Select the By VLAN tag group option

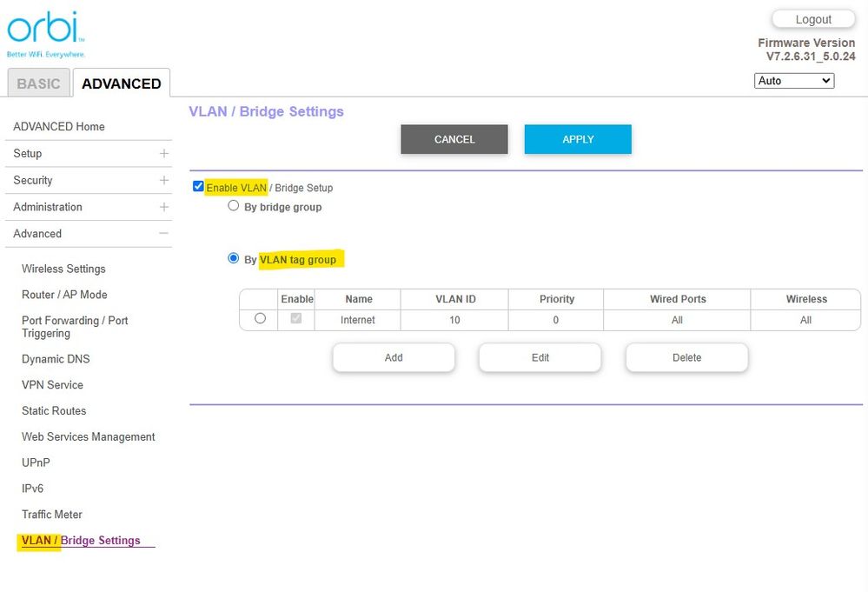click(x=233, y=257)
